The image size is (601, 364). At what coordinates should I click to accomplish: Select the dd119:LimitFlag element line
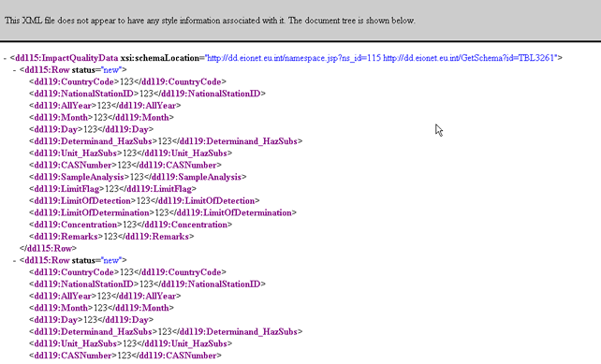[x=112, y=189]
